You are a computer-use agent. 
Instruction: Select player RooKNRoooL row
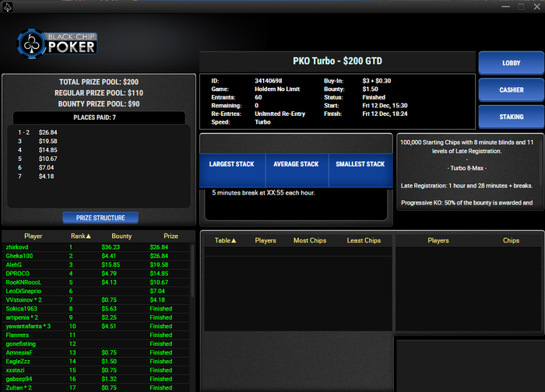pyautogui.click(x=97, y=282)
